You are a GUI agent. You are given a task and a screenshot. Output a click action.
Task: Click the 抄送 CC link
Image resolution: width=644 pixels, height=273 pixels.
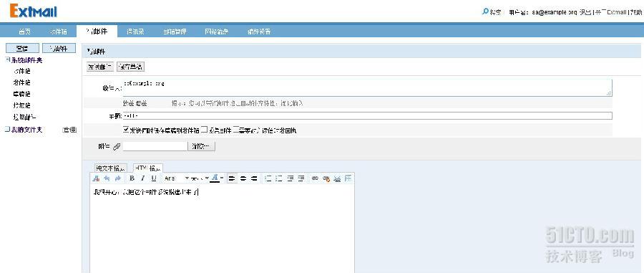[129, 103]
